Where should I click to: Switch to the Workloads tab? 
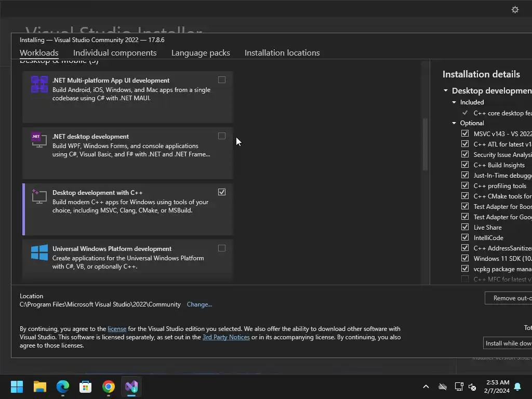[x=39, y=53]
